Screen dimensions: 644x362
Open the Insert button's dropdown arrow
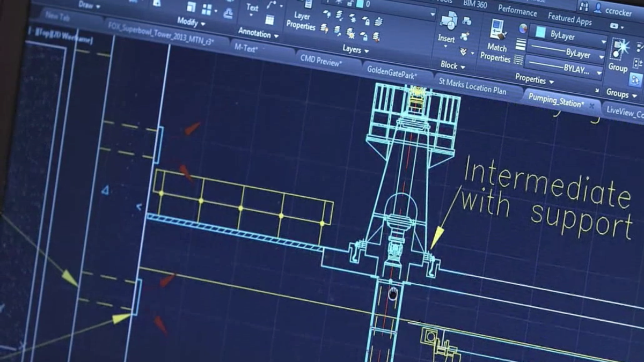coord(445,47)
